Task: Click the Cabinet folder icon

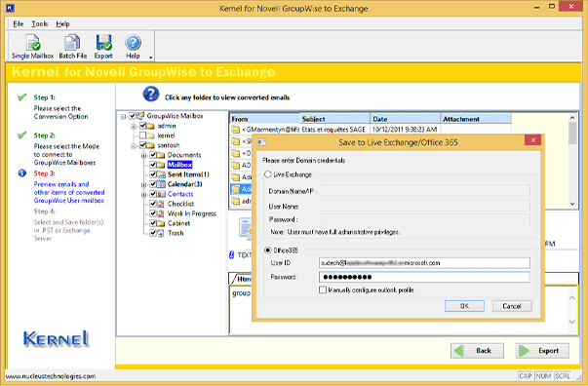Action: click(161, 223)
